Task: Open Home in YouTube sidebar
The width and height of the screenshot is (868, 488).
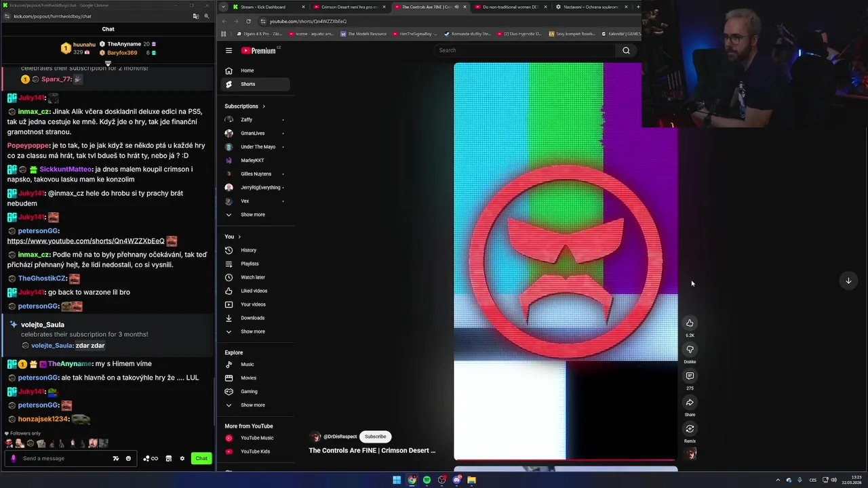Action: click(x=255, y=70)
